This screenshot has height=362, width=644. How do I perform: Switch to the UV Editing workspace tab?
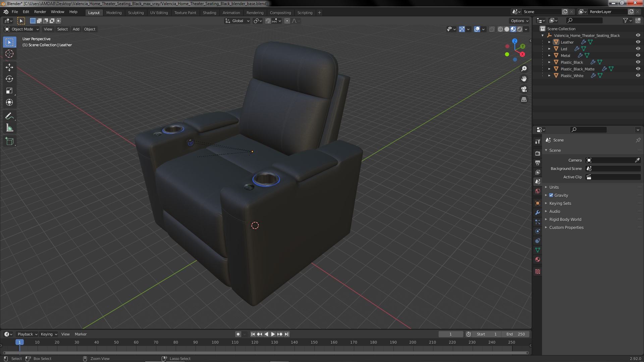159,13
